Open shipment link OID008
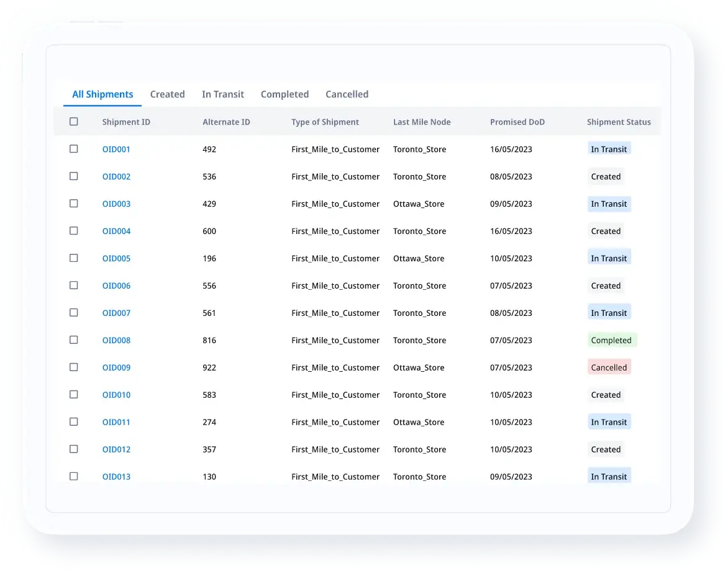The width and height of the screenshot is (728, 571). 116,341
